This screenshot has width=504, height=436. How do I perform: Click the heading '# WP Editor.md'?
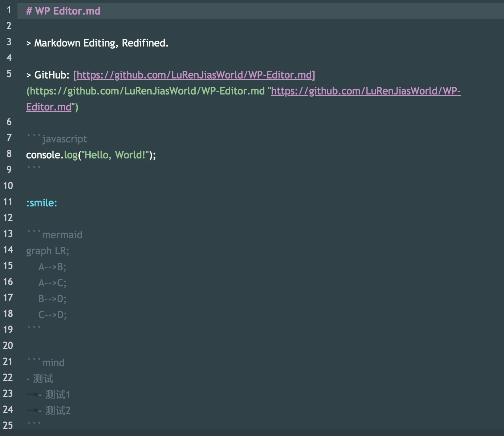63,11
